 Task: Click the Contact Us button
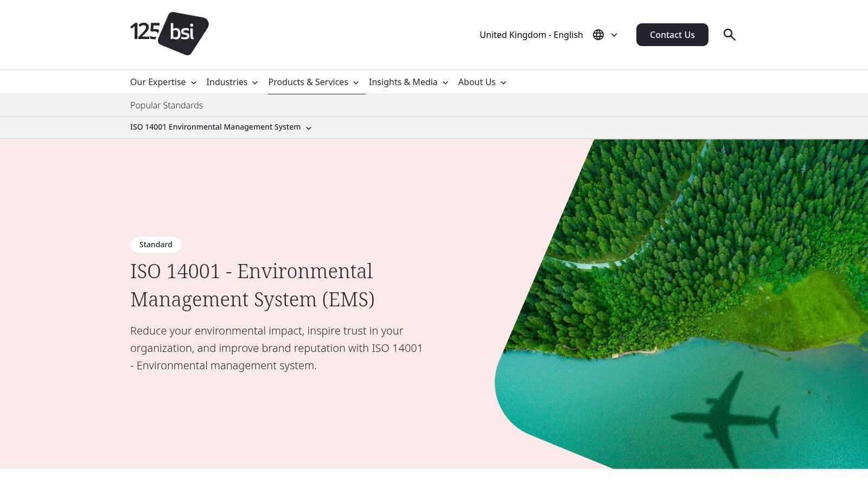[x=672, y=35]
